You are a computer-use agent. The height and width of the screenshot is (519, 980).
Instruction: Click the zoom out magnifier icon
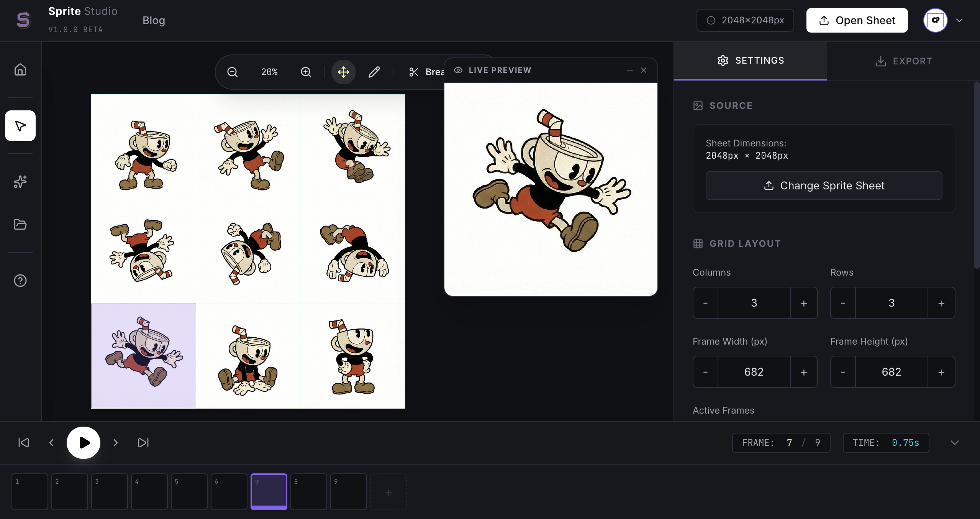point(233,72)
